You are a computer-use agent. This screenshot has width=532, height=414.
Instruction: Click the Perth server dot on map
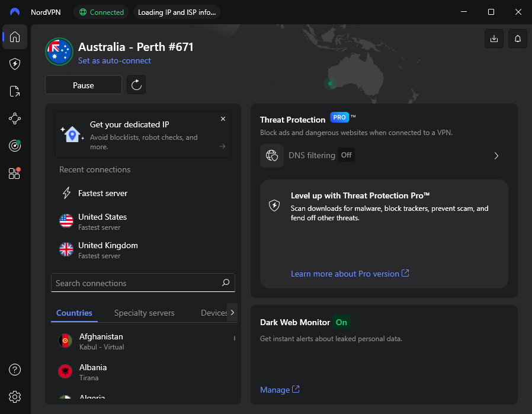tap(330, 84)
